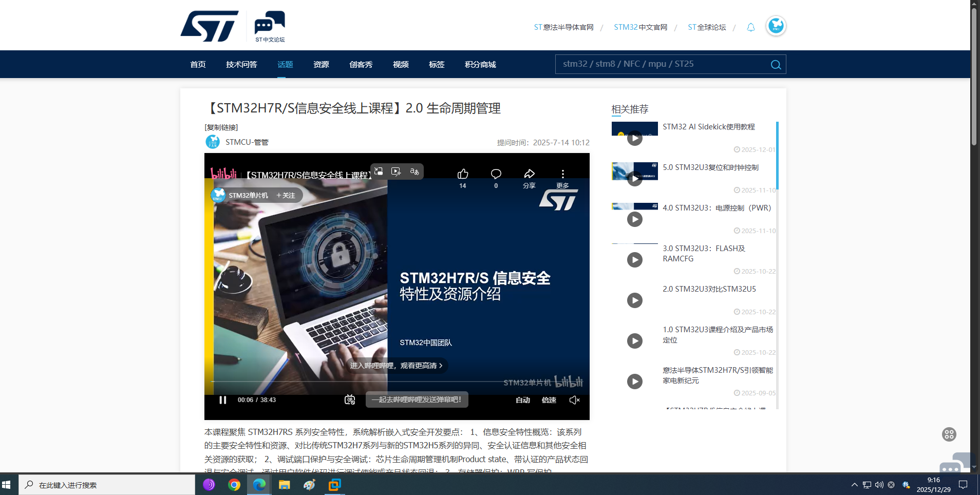Open the user avatar at top right
The width and height of the screenshot is (980, 495).
coord(776,26)
